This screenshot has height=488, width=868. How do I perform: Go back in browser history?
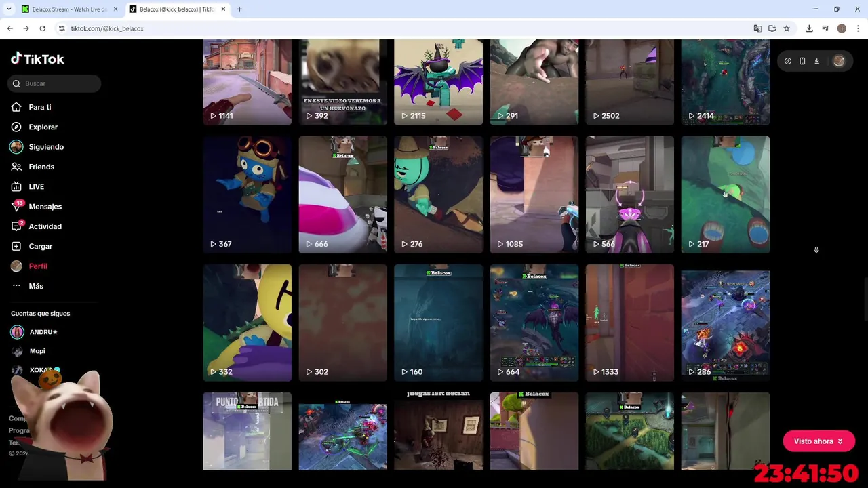point(9,28)
